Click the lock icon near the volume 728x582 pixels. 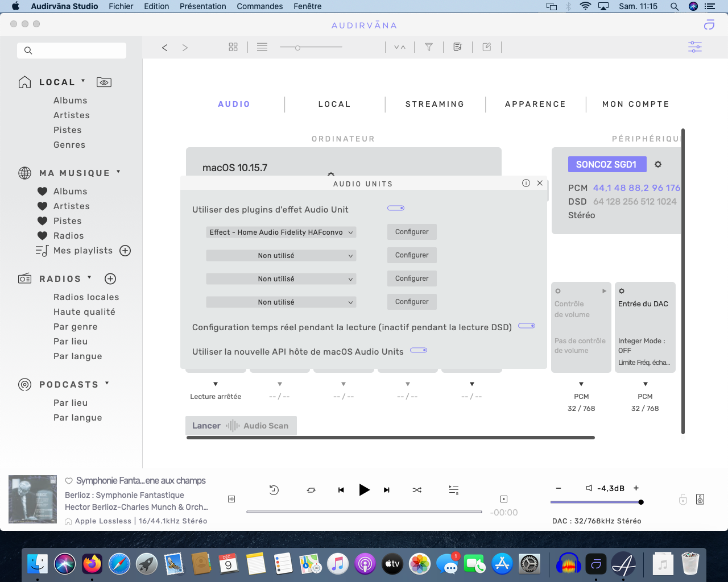tap(683, 499)
